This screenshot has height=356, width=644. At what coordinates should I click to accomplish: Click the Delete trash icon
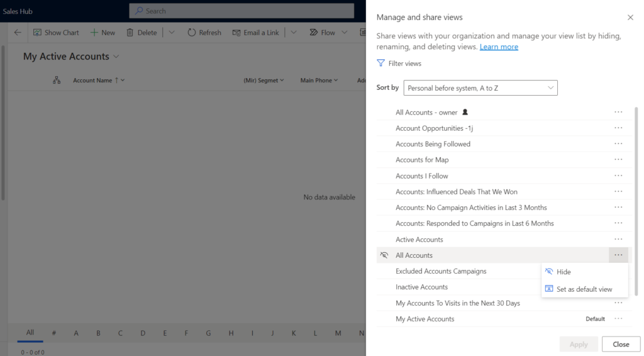point(130,33)
